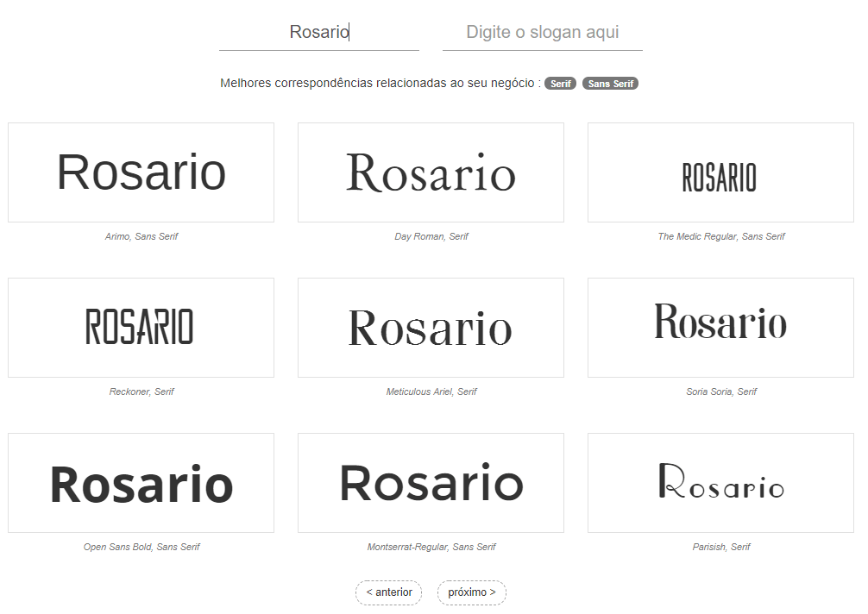This screenshot has width=868, height=614.
Task: Go back with the anterior button
Action: pyautogui.click(x=388, y=592)
